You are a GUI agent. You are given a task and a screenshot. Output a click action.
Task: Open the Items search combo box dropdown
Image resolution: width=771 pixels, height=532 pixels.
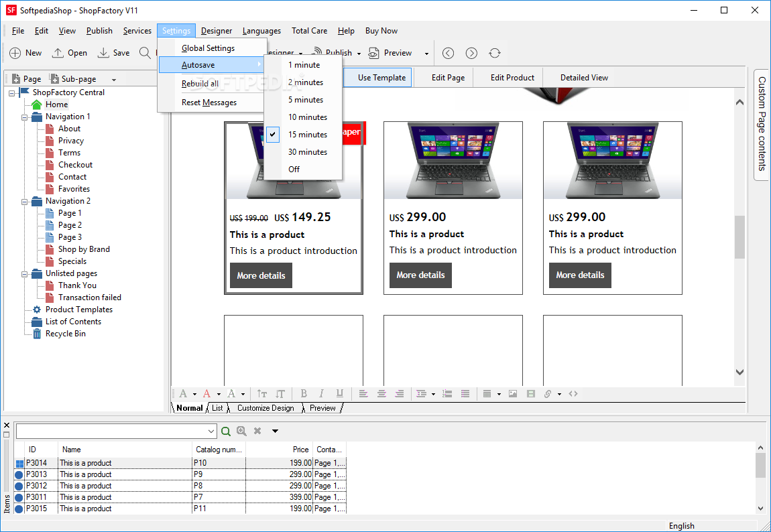(x=211, y=431)
